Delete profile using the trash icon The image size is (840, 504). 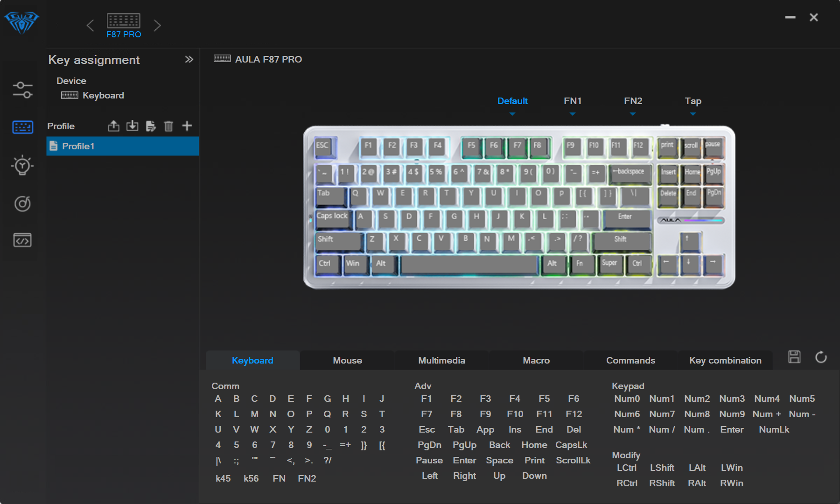168,126
